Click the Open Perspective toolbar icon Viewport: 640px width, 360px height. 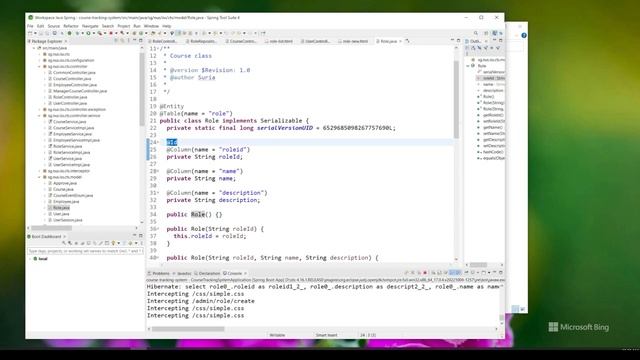coord(486,33)
